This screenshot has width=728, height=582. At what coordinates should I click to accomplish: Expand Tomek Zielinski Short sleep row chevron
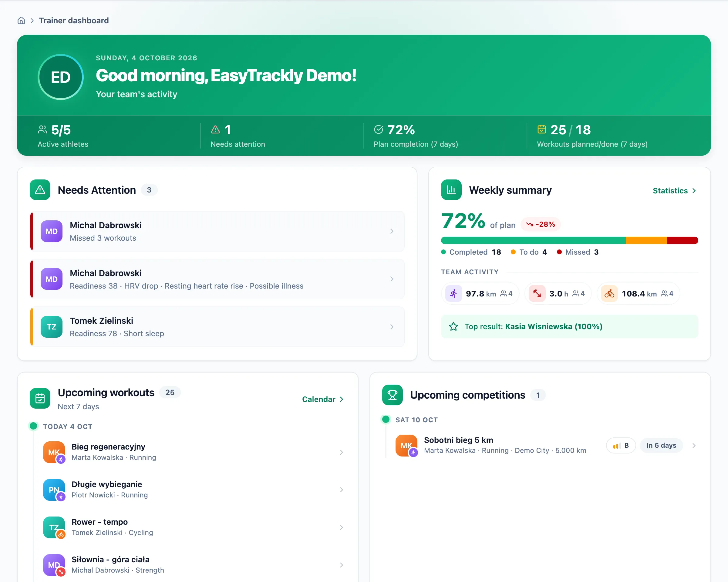click(x=392, y=327)
